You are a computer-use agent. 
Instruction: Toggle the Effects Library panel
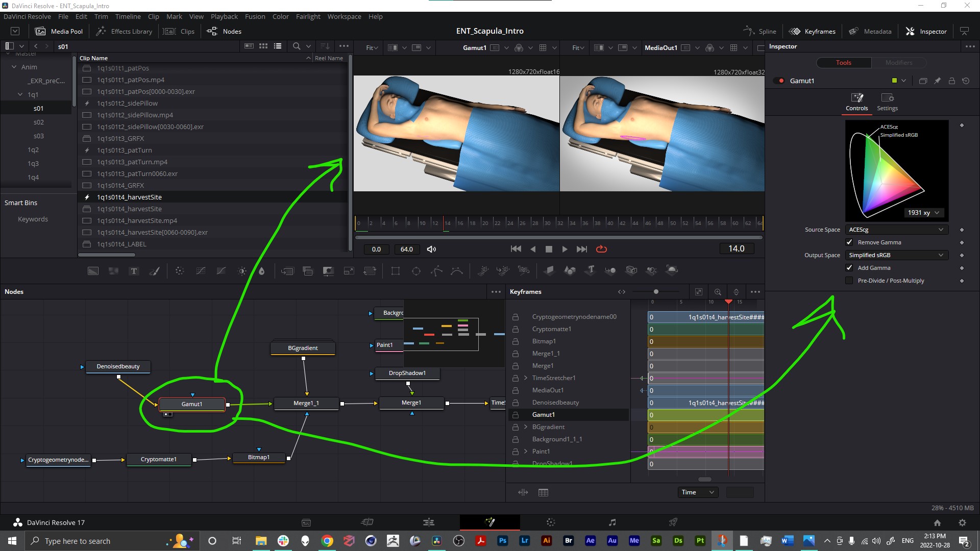coord(125,31)
